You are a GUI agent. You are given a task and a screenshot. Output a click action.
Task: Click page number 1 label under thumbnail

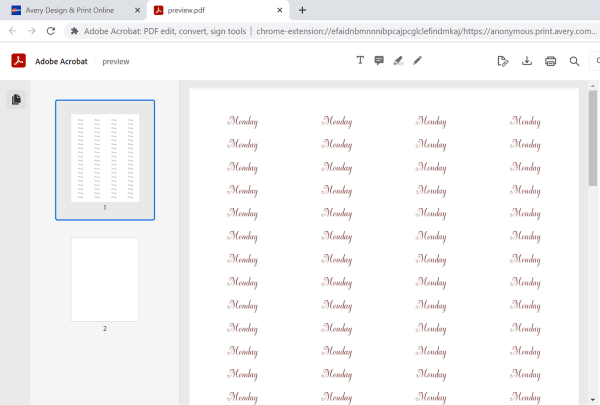105,207
